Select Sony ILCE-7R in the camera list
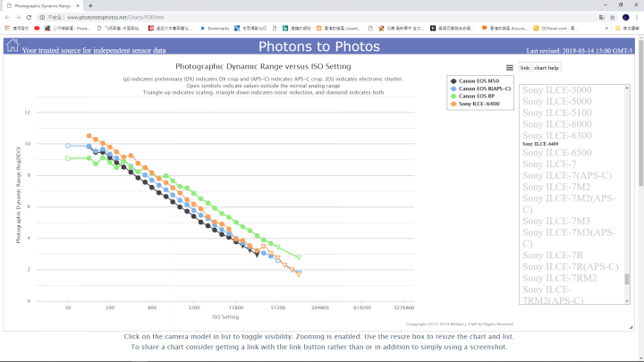 click(x=553, y=256)
